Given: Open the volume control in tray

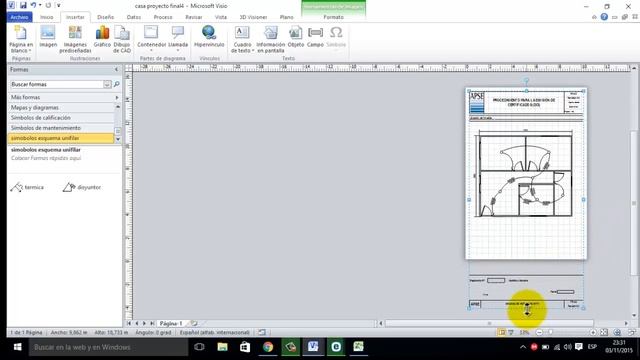Looking at the screenshot, I should click(567, 347).
